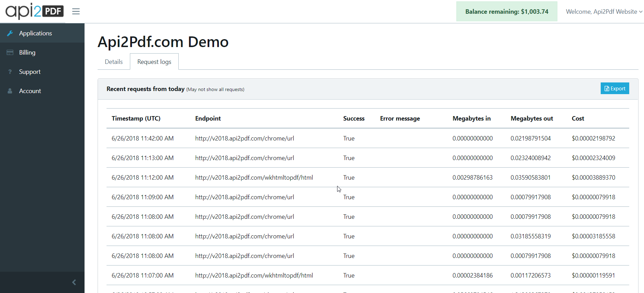Click megabytes out value 0.02198791504
Screen dimensions: 644x293
click(x=531, y=138)
